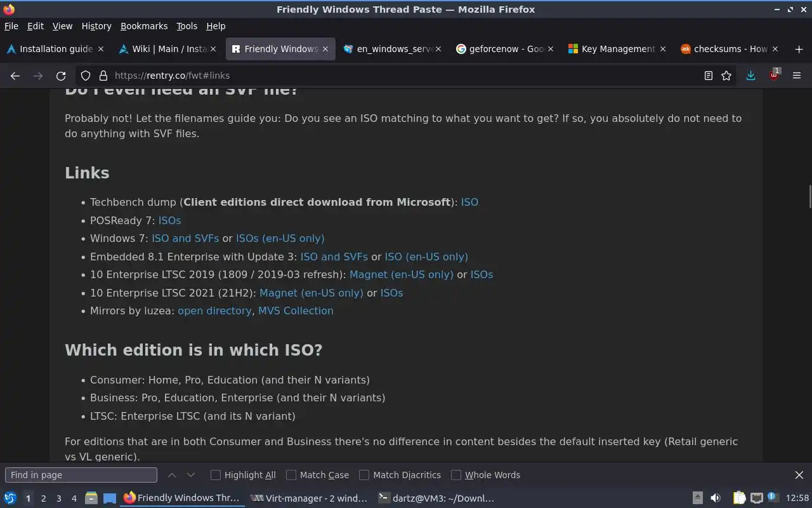Click the show desktop taskbar icon
This screenshot has height=508, width=812.
click(110, 498)
